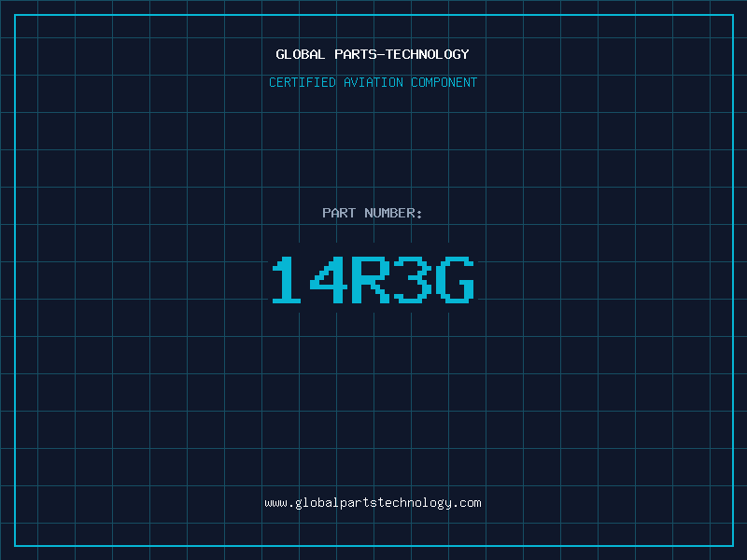Click the word NUMBER: in the label

[x=393, y=214]
